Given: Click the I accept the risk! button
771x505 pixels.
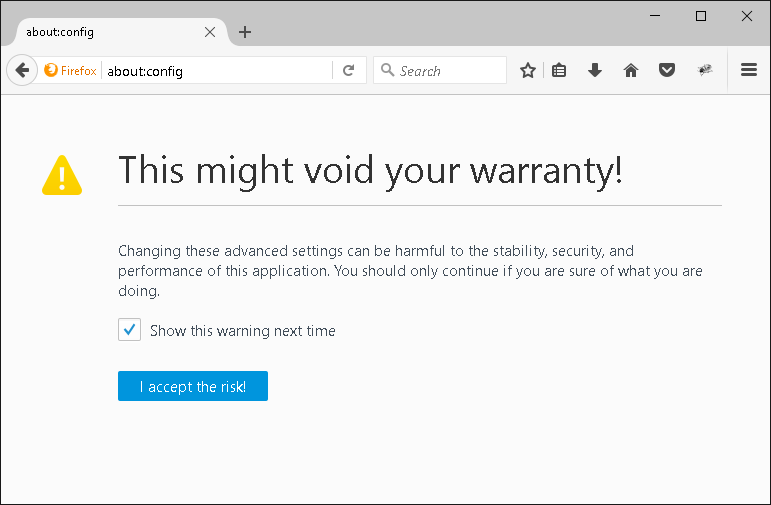Looking at the screenshot, I should click(193, 386).
